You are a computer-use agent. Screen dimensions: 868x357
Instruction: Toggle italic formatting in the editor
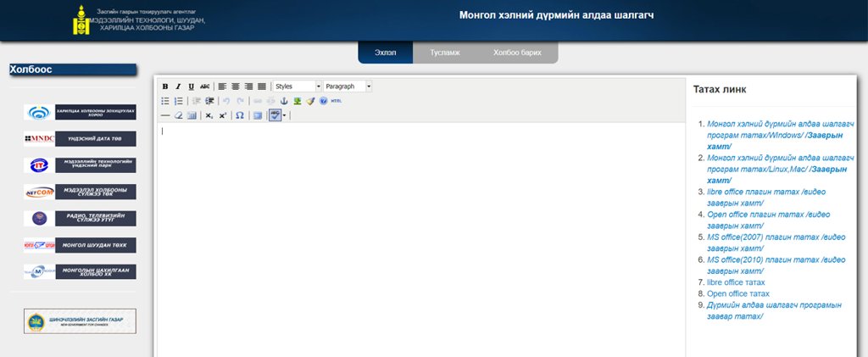tap(178, 86)
